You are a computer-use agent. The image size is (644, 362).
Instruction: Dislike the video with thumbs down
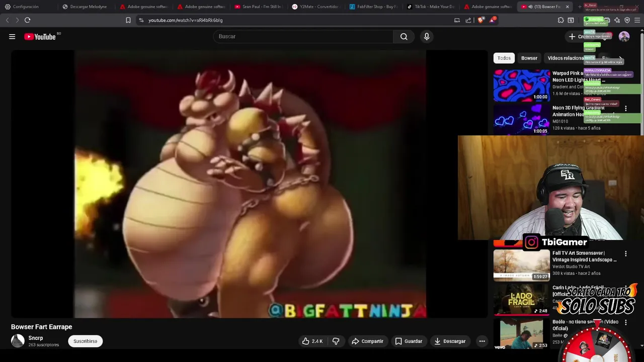pos(336,341)
